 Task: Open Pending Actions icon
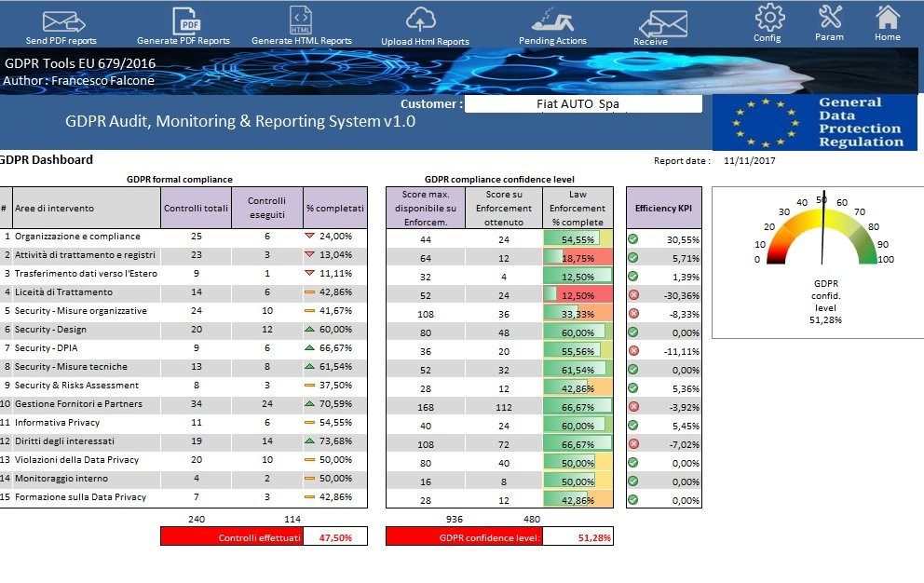(x=552, y=20)
